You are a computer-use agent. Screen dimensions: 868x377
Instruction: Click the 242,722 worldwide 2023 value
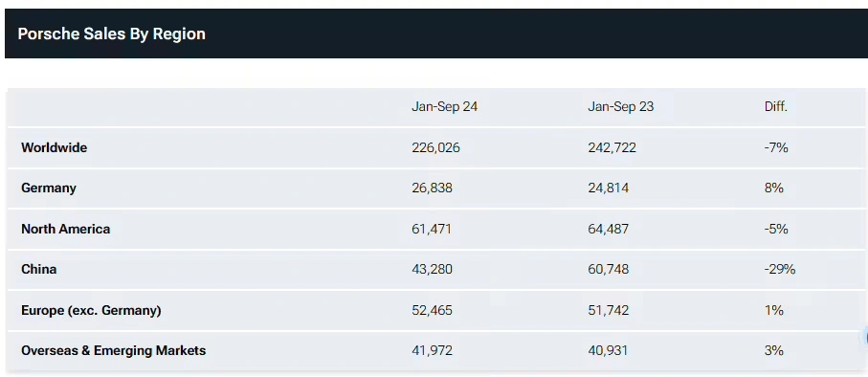pos(612,147)
